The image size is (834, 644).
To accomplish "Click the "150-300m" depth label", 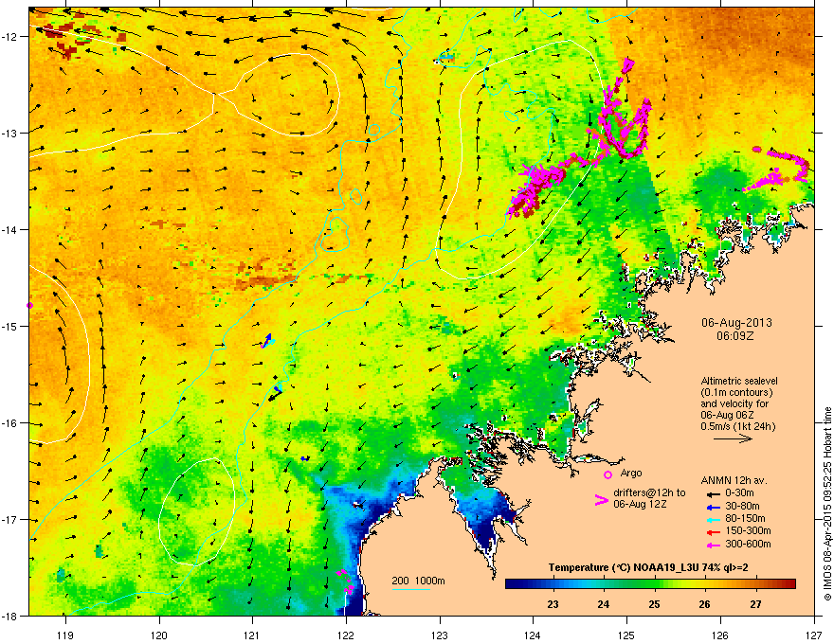I will click(748, 530).
